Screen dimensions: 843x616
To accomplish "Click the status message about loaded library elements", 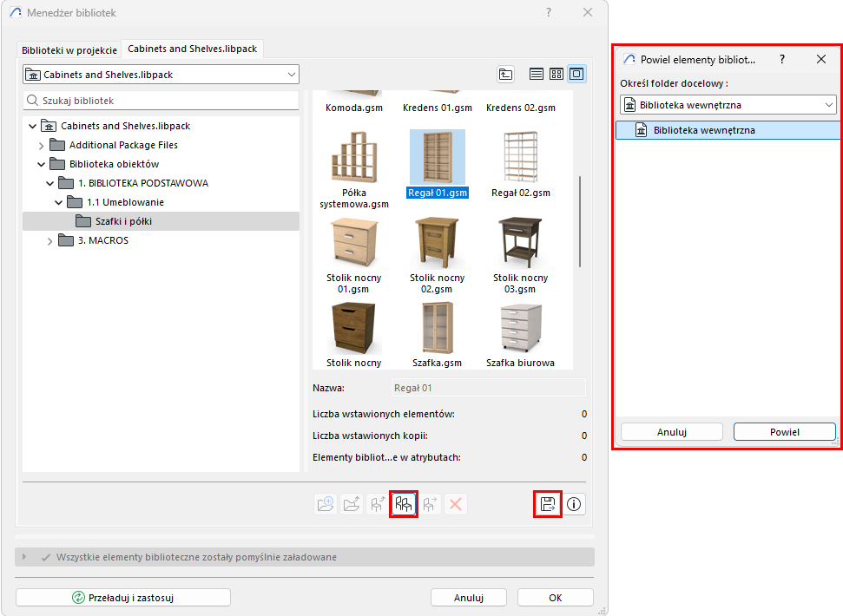I will click(x=196, y=557).
